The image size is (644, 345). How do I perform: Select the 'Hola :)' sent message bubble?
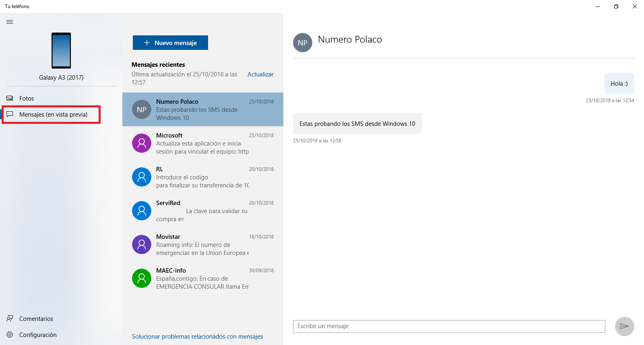(x=619, y=83)
